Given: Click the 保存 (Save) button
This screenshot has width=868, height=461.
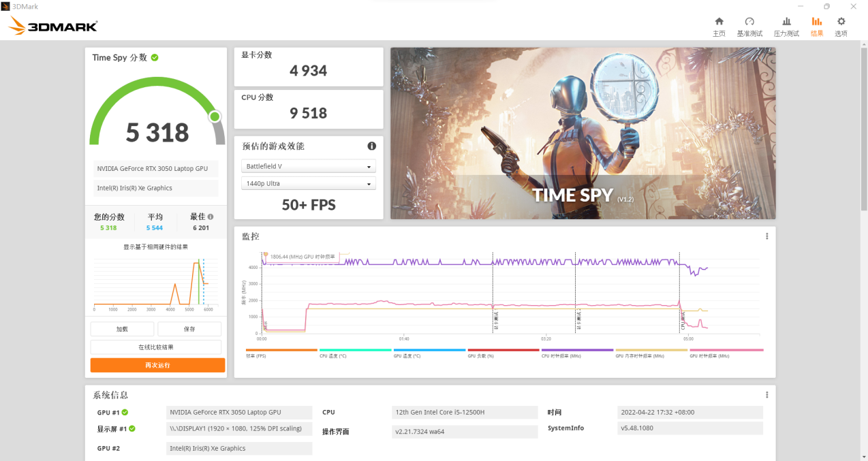Looking at the screenshot, I should (x=189, y=329).
